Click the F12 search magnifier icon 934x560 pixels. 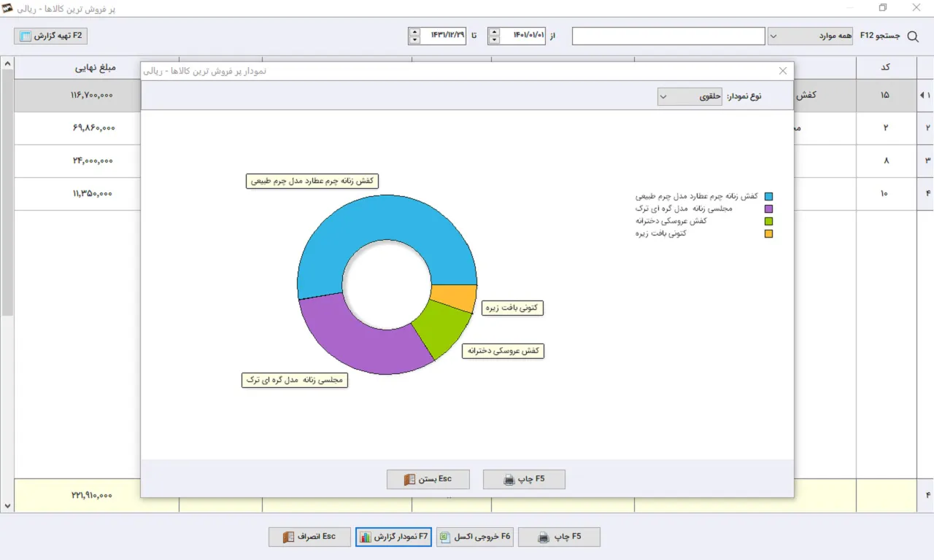(913, 36)
